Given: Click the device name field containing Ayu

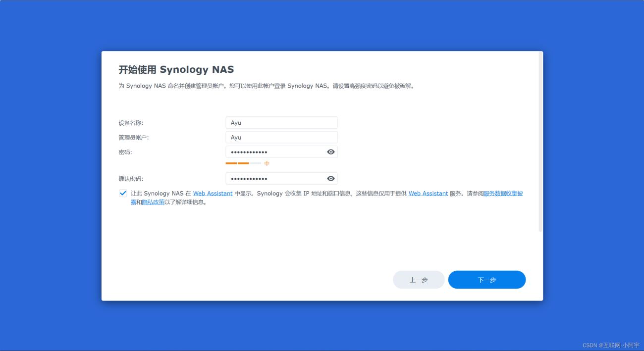Looking at the screenshot, I should point(281,123).
